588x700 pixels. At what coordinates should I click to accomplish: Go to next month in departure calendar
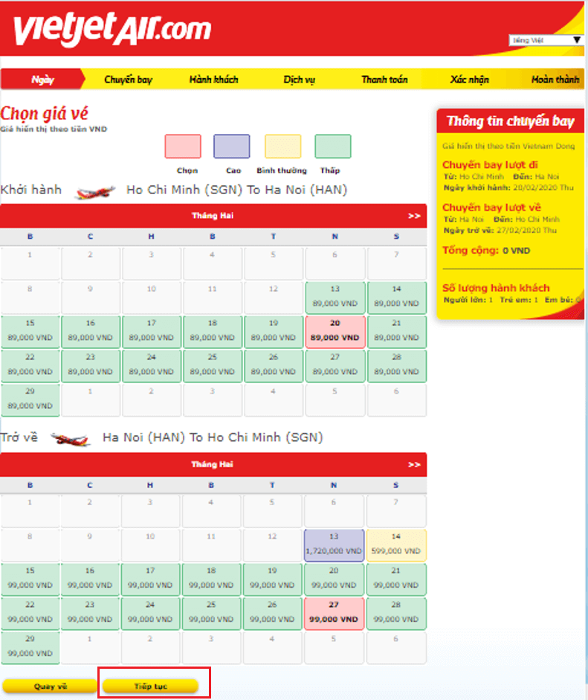(x=413, y=216)
